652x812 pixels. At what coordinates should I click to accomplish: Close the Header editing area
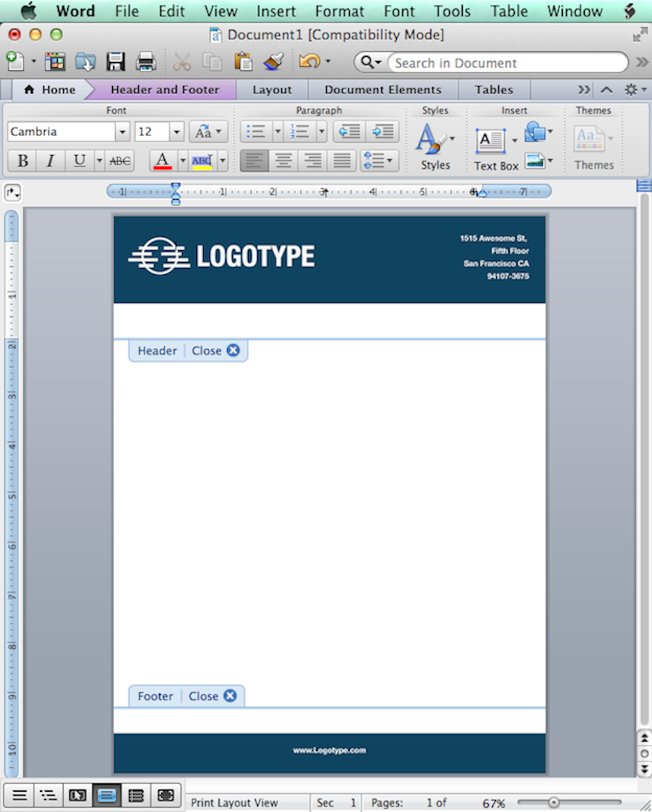(233, 351)
